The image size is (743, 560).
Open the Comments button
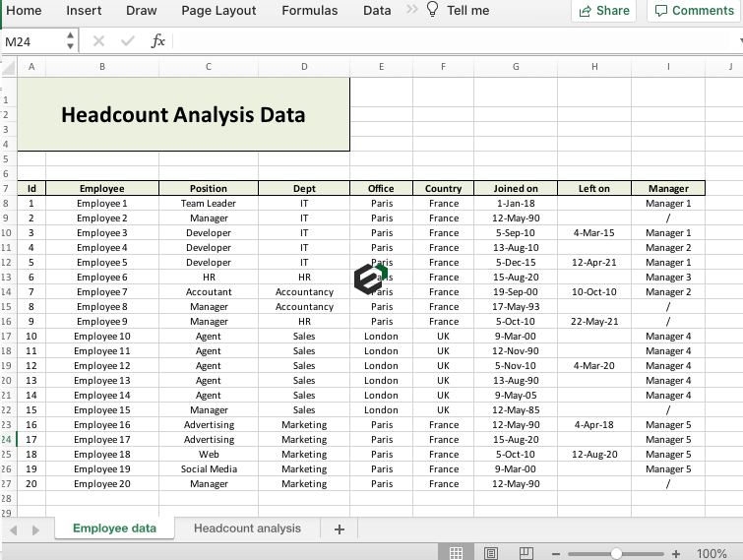pos(693,11)
